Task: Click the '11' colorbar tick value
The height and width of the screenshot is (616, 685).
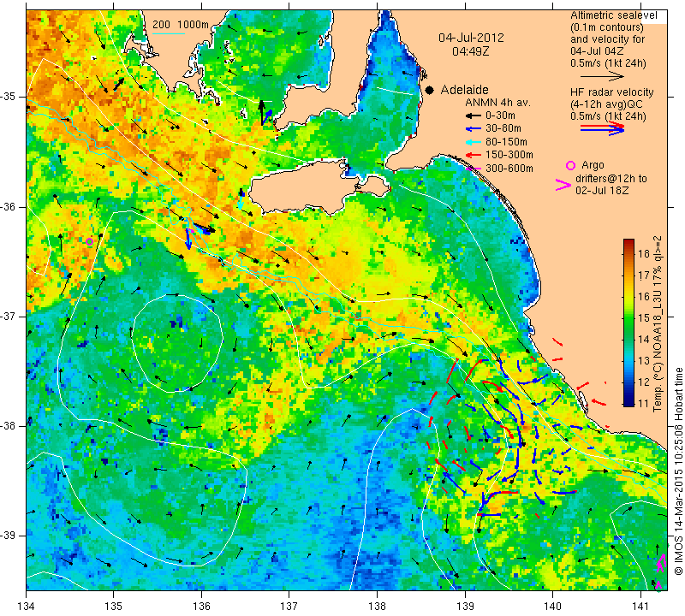Action: pos(644,403)
